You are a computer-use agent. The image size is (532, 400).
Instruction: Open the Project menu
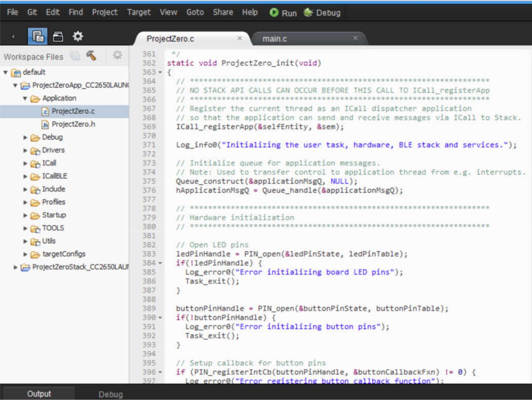(x=104, y=12)
